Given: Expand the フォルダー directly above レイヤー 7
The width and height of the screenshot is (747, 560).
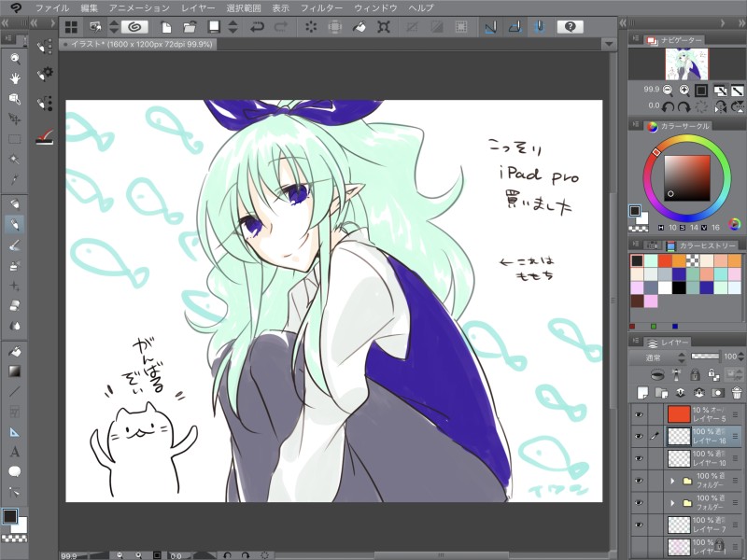Looking at the screenshot, I should click(x=672, y=502).
